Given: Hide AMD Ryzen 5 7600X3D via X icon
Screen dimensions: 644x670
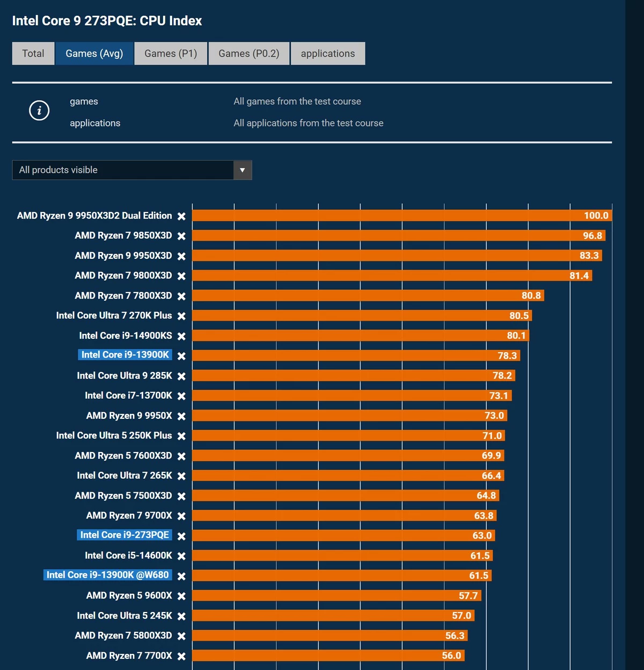Looking at the screenshot, I should [181, 456].
